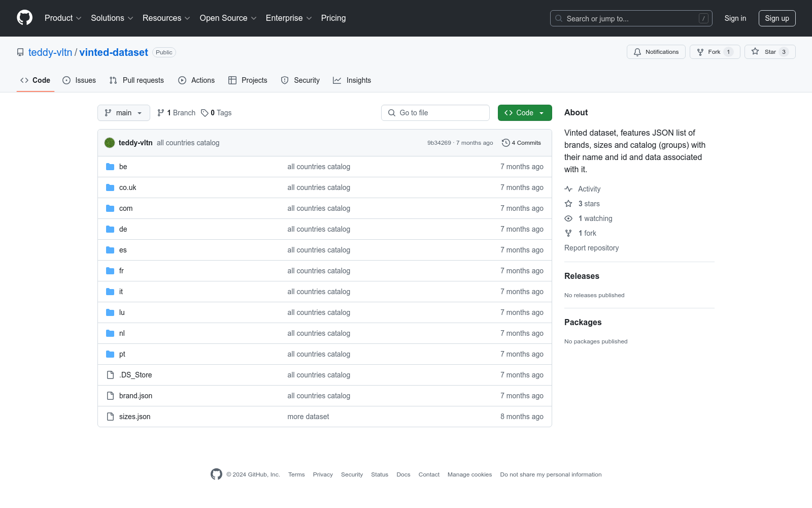Click Manage cookies in footer

469,474
